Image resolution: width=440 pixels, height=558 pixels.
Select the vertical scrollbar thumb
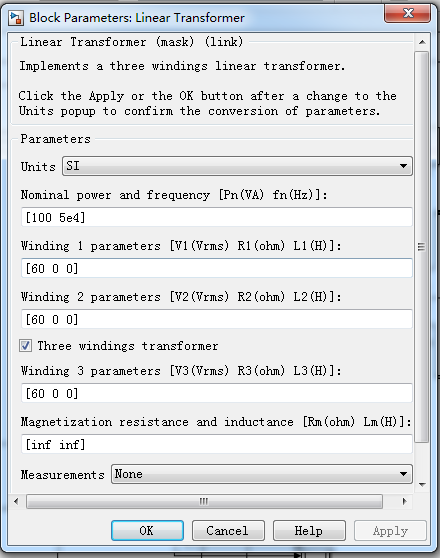tap(422, 247)
